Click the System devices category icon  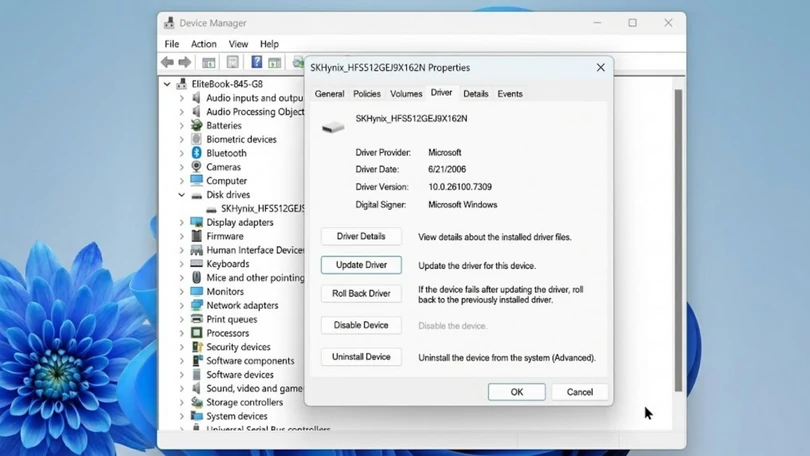tap(196, 416)
